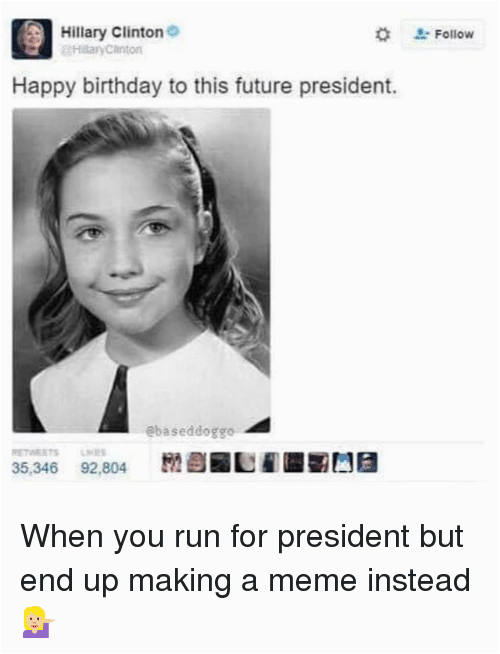Click the Follow button
Viewport: 500px width, 654px height.
click(442, 34)
